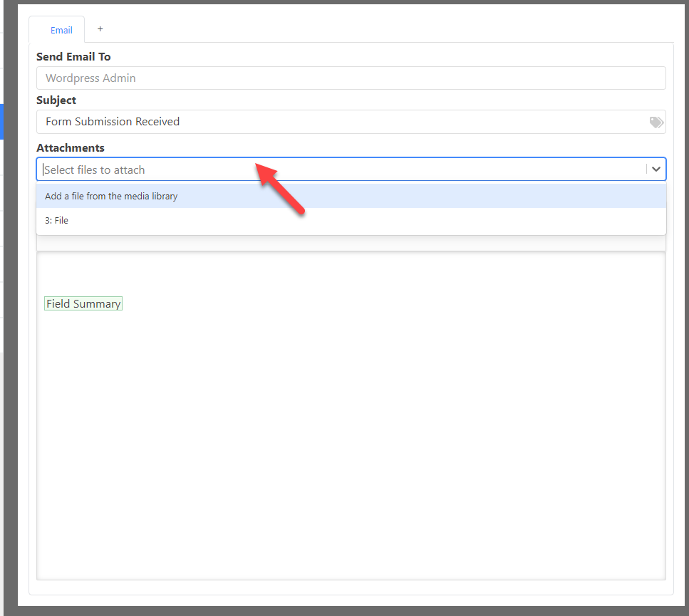Select the Field Summary placeholder in the body
Image resolution: width=689 pixels, height=616 pixels.
[83, 303]
